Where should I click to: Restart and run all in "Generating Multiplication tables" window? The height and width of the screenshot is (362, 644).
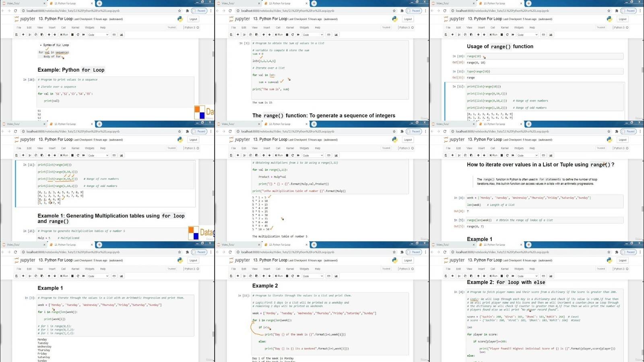(x=84, y=155)
